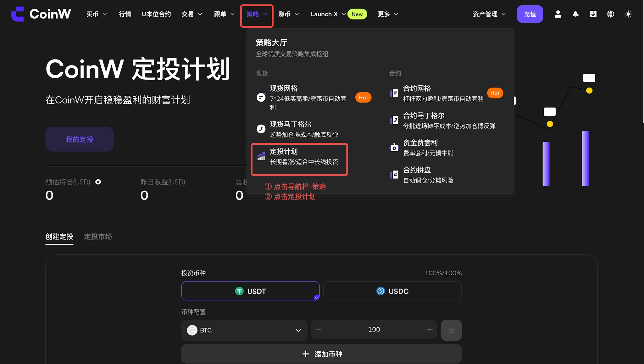644x364 pixels.
Task: Click the BTC coin icon
Action: coord(192,330)
